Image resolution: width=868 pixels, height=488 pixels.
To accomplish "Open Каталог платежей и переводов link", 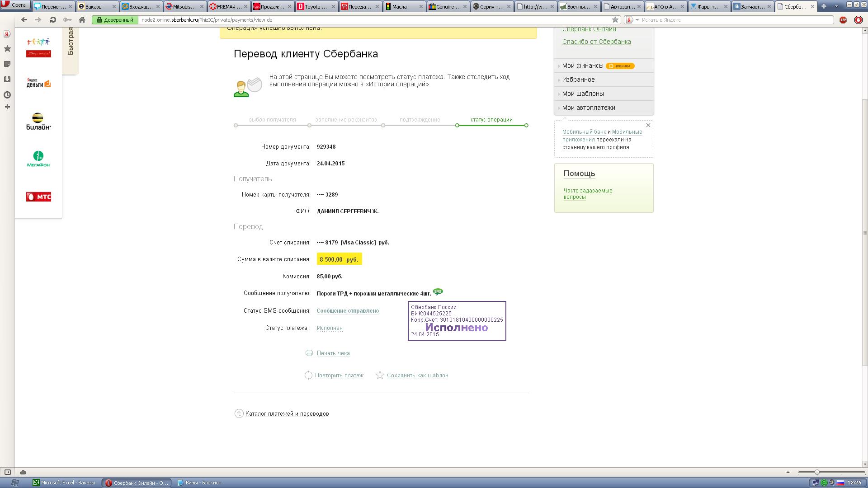I will (x=287, y=414).
